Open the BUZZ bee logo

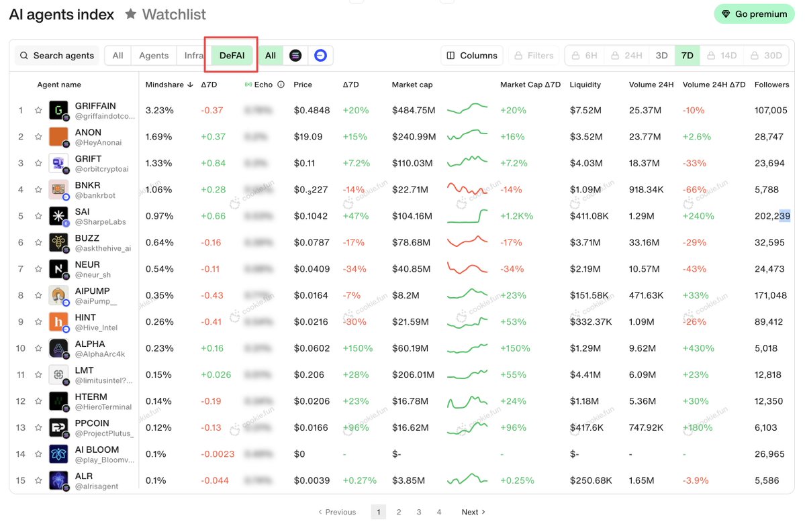pyautogui.click(x=58, y=243)
